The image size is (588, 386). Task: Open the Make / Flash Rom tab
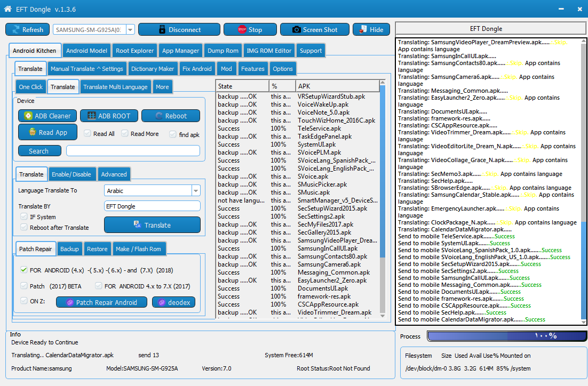pos(138,249)
